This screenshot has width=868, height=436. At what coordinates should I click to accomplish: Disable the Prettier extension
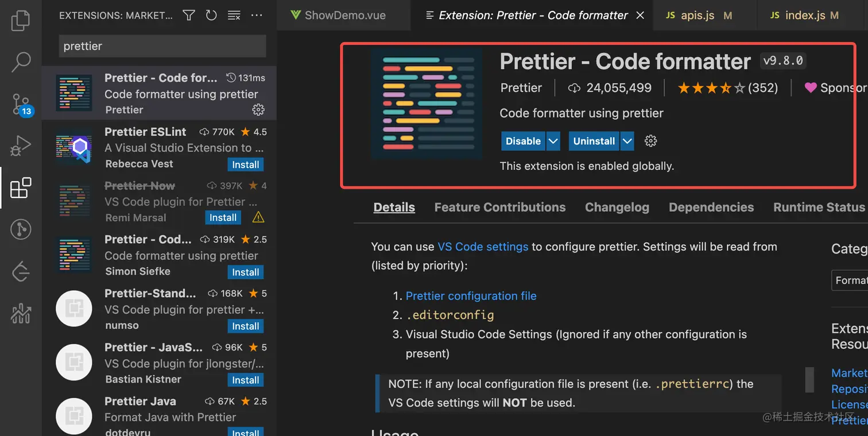[x=523, y=141]
